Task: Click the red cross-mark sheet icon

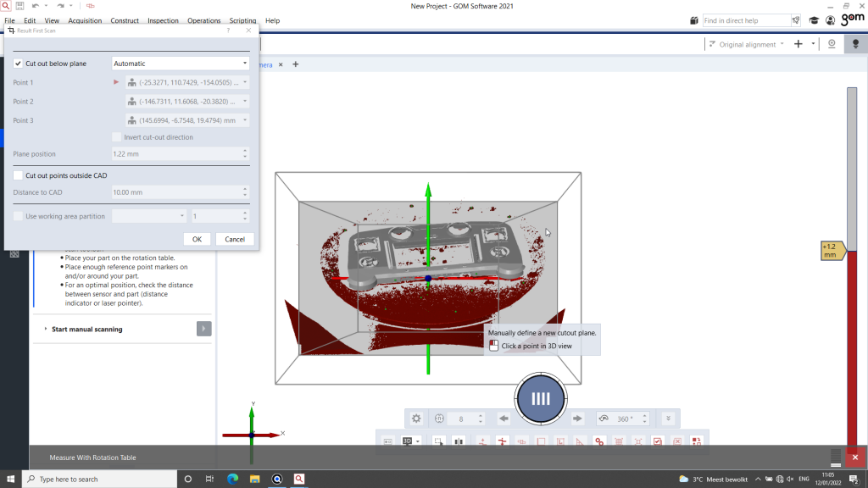Action: (677, 441)
